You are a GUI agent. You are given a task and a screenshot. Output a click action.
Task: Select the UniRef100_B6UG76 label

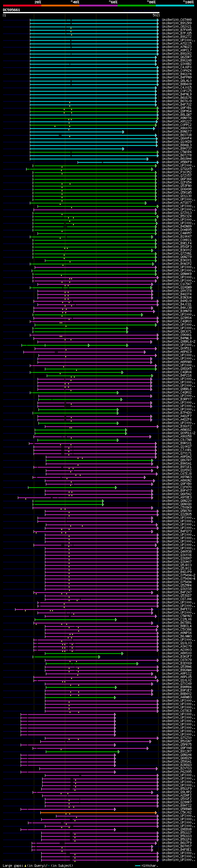(x=177, y=98)
